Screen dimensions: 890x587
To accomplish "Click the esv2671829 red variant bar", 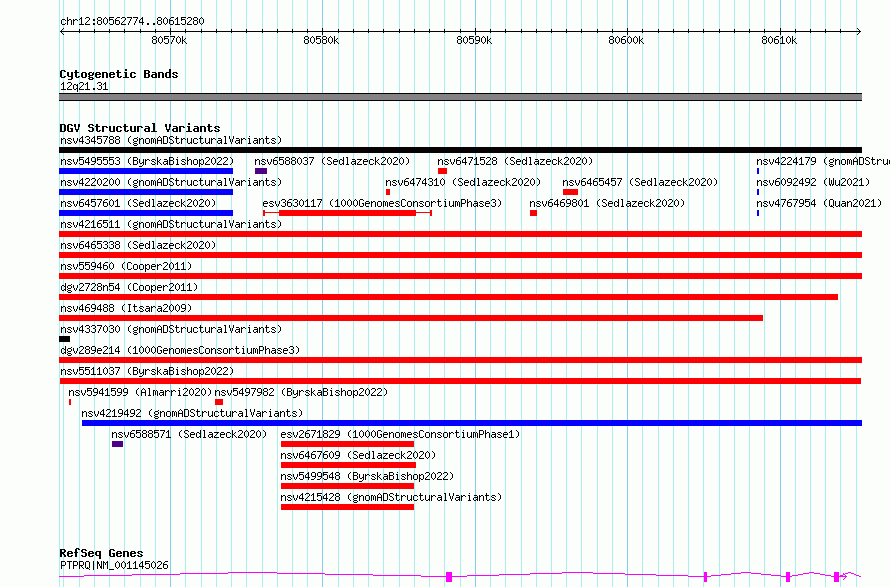I will (347, 444).
